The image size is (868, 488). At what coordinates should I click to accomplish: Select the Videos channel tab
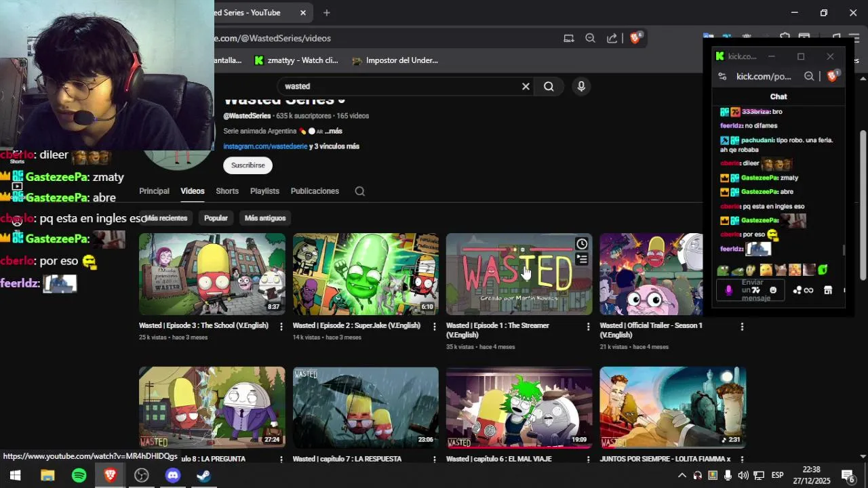[x=193, y=191]
